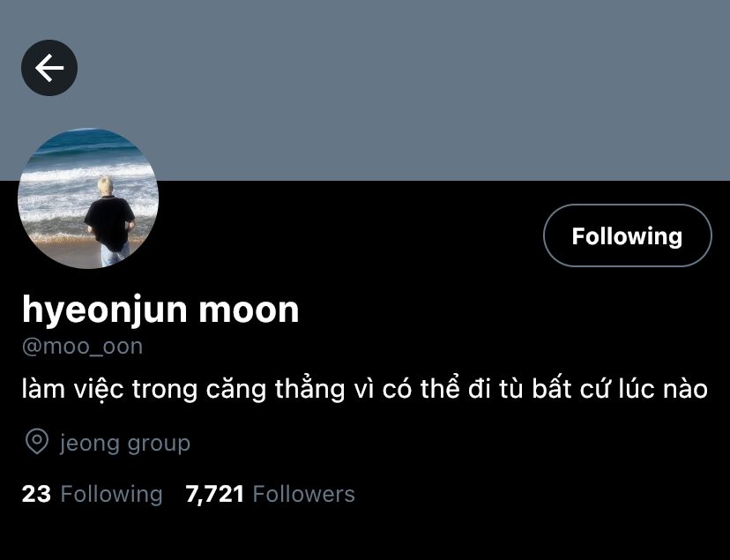Click the gray Following label beside 23
Image resolution: width=730 pixels, height=560 pixels.
pyautogui.click(x=112, y=494)
